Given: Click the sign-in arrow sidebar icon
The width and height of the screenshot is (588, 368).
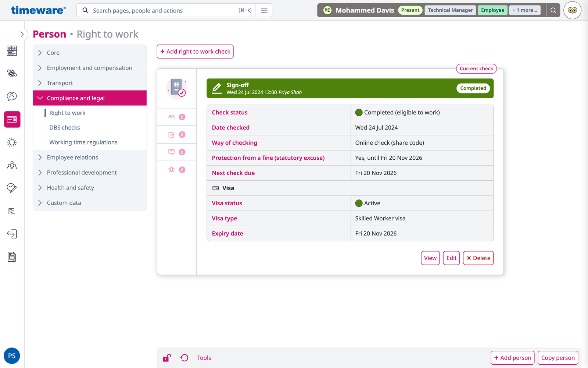Looking at the screenshot, I should [x=12, y=234].
